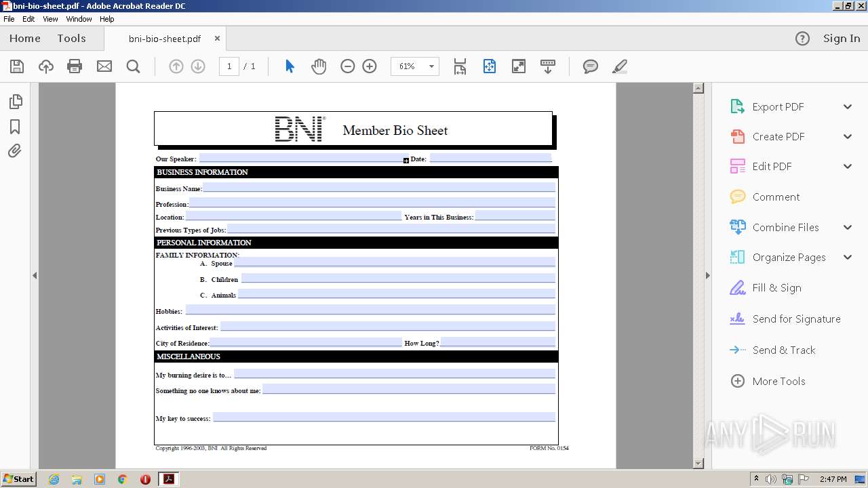The image size is (868, 488).
Task: Click the Print icon
Action: [75, 66]
